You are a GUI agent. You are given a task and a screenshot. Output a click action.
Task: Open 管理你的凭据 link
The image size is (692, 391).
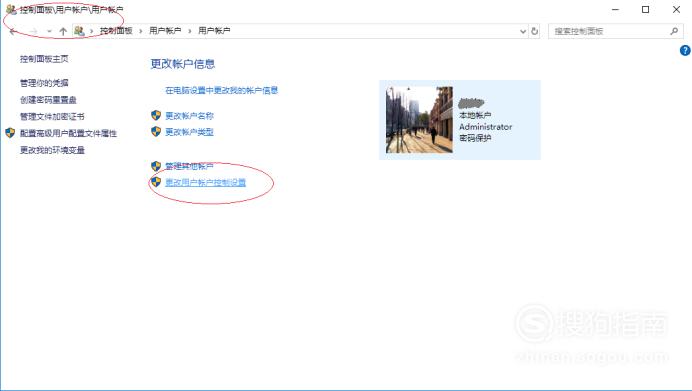44,83
